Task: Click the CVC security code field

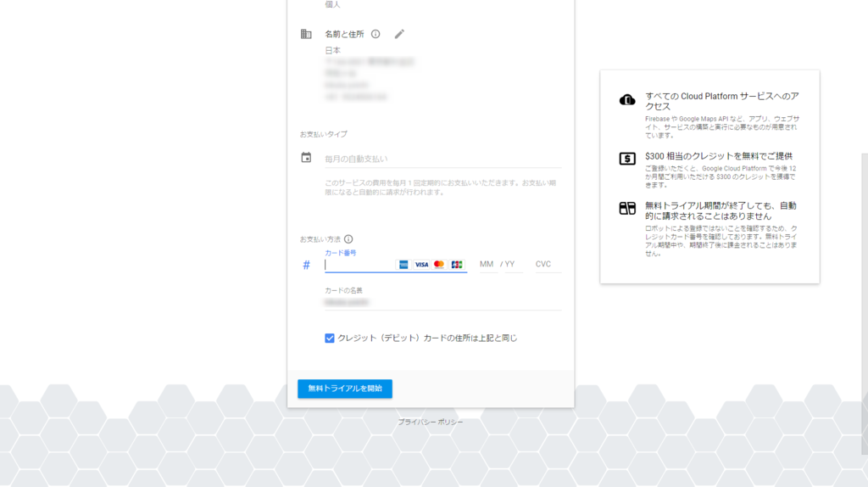Action: [x=547, y=264]
